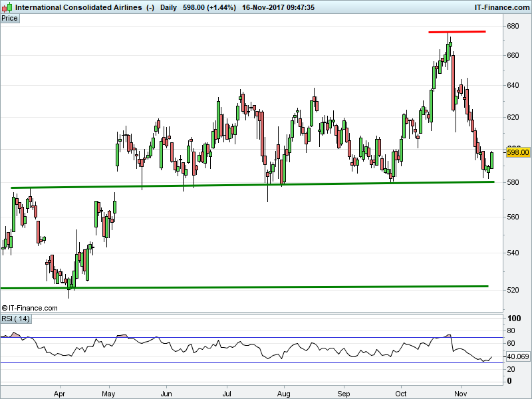Click the 640 price axis label
The width and height of the screenshot is (532, 399).
(513, 85)
